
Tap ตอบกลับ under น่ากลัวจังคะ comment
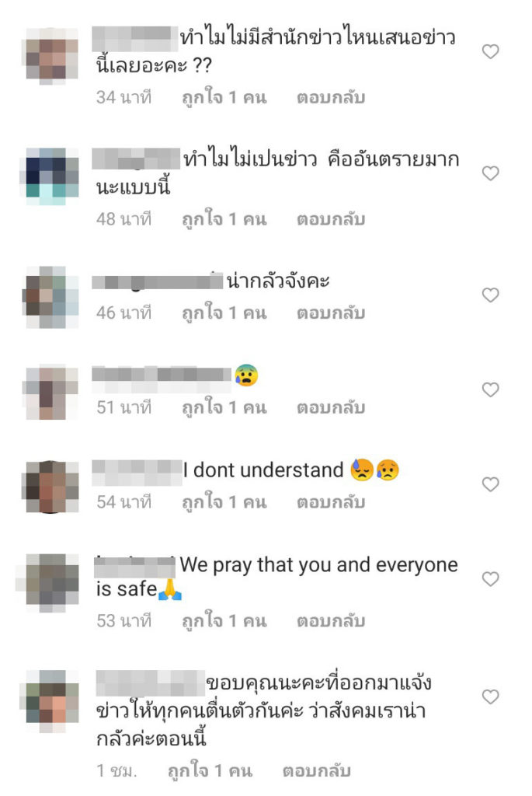[x=331, y=312]
